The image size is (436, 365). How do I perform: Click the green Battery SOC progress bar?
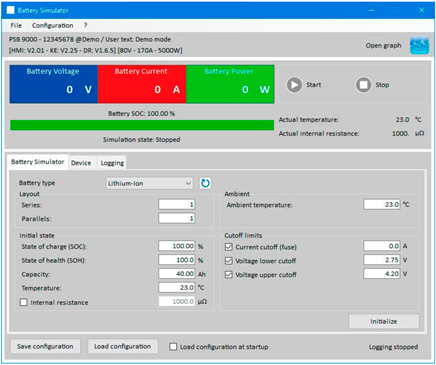[x=142, y=125]
